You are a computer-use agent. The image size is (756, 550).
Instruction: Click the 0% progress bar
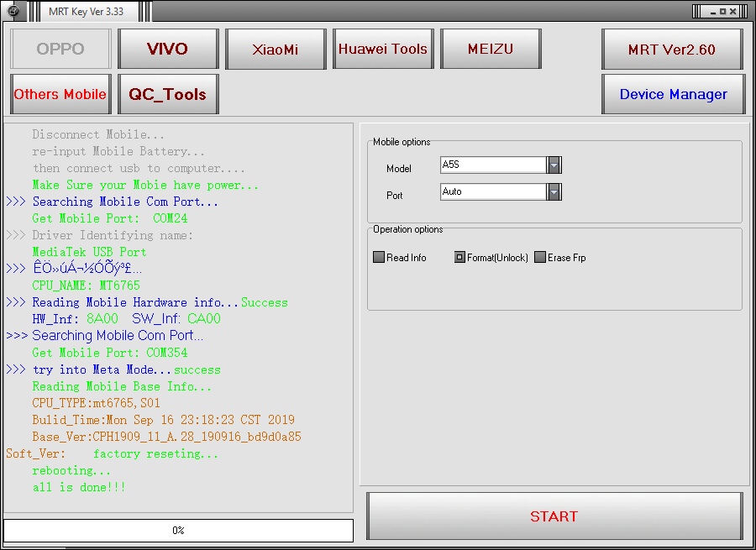pos(178,530)
